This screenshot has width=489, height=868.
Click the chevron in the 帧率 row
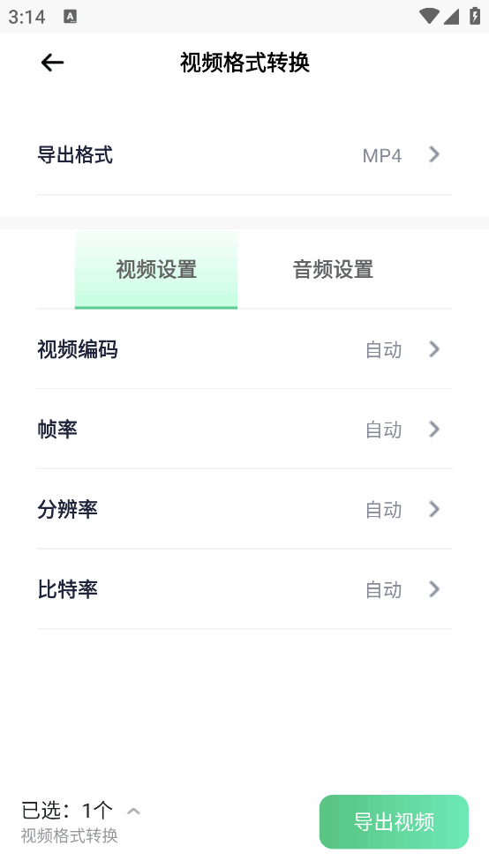point(434,429)
